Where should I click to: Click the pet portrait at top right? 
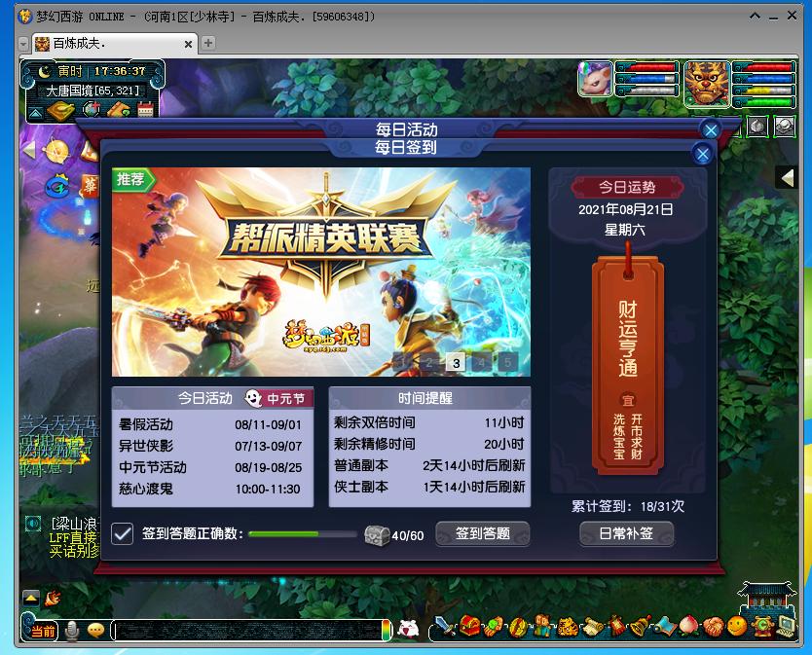pyautogui.click(x=595, y=79)
